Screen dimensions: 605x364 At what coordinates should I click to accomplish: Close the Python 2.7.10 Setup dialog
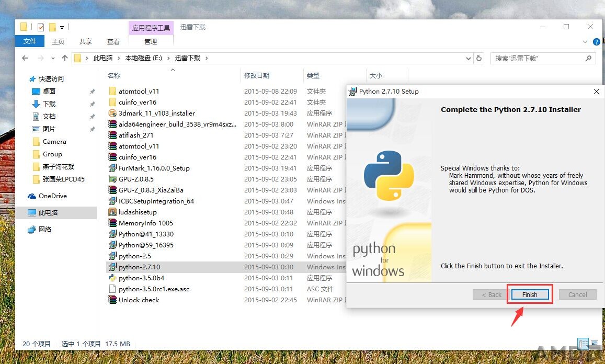[596, 92]
